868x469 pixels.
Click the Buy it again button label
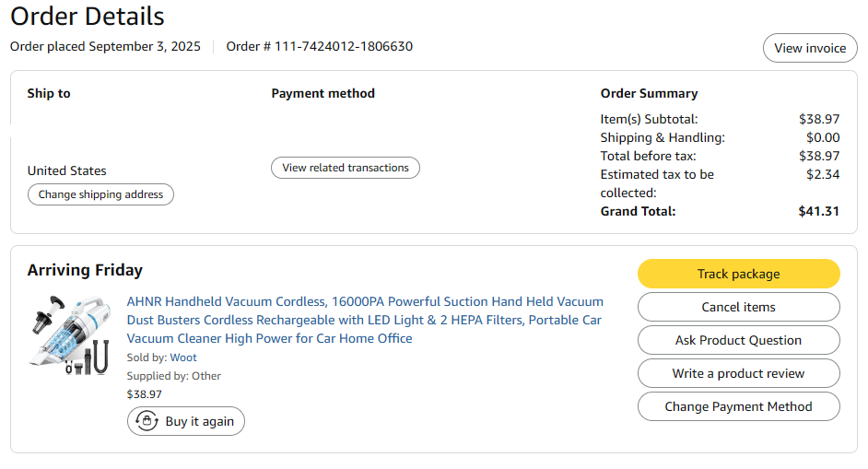[x=200, y=421]
